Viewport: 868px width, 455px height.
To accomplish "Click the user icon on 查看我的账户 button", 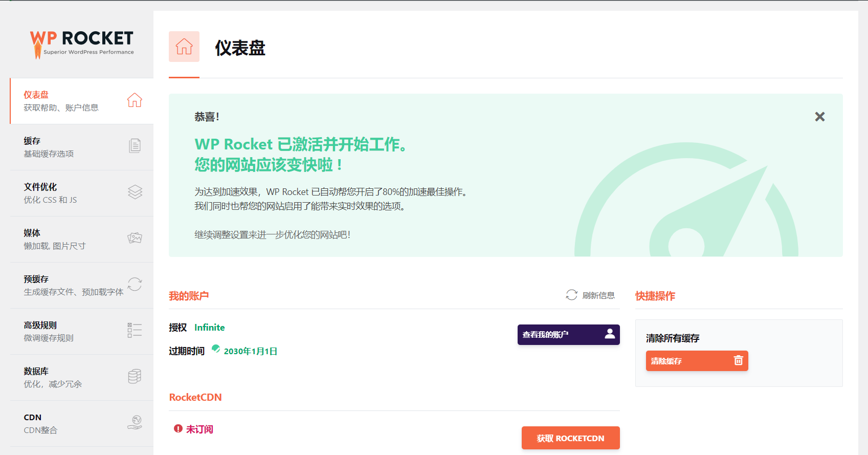I will (610, 334).
